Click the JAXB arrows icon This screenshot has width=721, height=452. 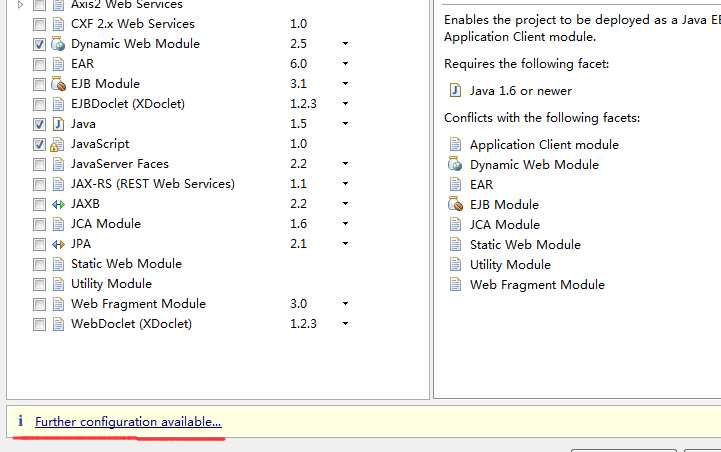pyautogui.click(x=58, y=204)
